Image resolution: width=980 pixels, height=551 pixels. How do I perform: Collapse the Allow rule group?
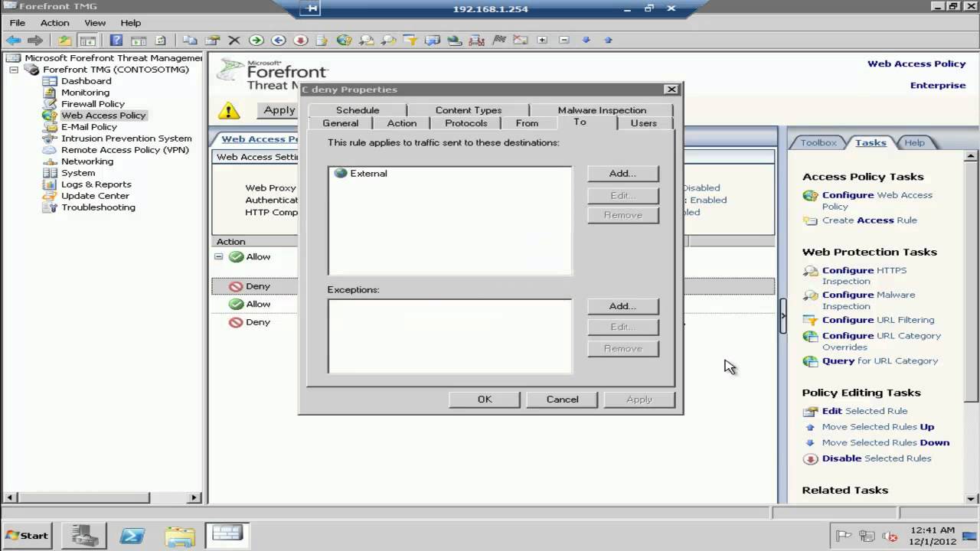[x=219, y=257]
